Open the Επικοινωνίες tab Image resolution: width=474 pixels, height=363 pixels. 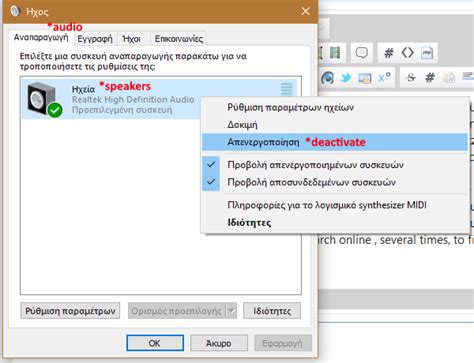(179, 39)
